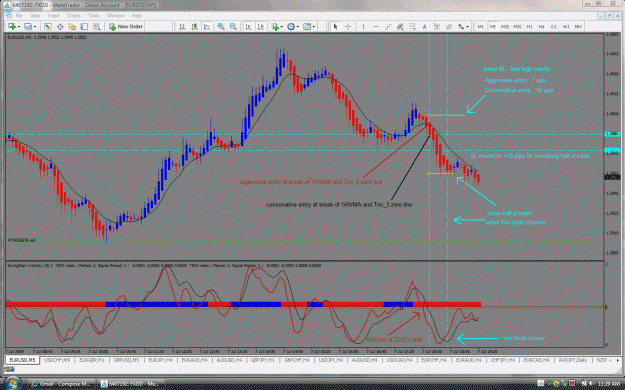Open the Insert menu

[53, 16]
